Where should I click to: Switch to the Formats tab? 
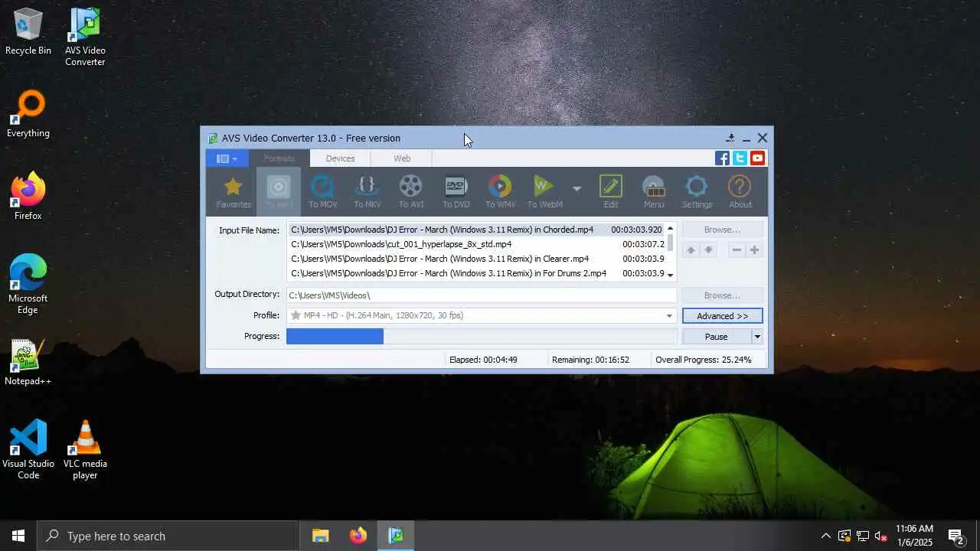coord(279,158)
